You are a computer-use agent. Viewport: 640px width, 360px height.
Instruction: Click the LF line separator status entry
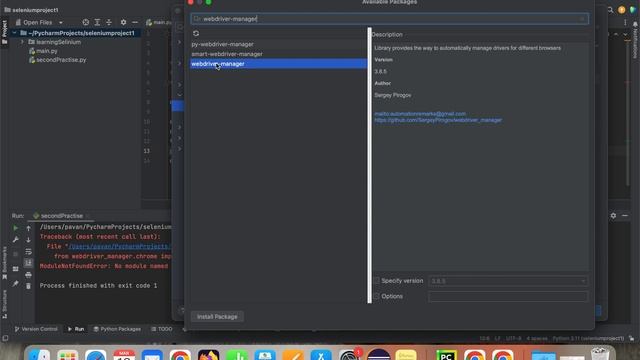[497, 338]
